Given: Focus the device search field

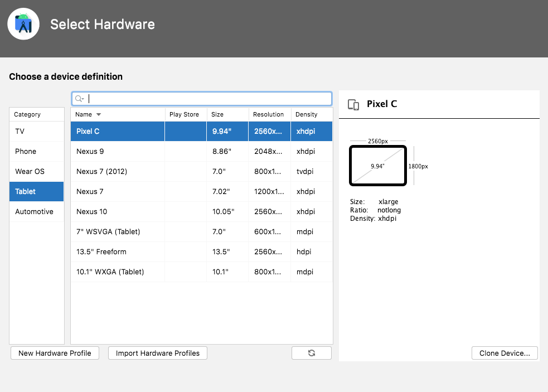Looking at the screenshot, I should coord(202,99).
